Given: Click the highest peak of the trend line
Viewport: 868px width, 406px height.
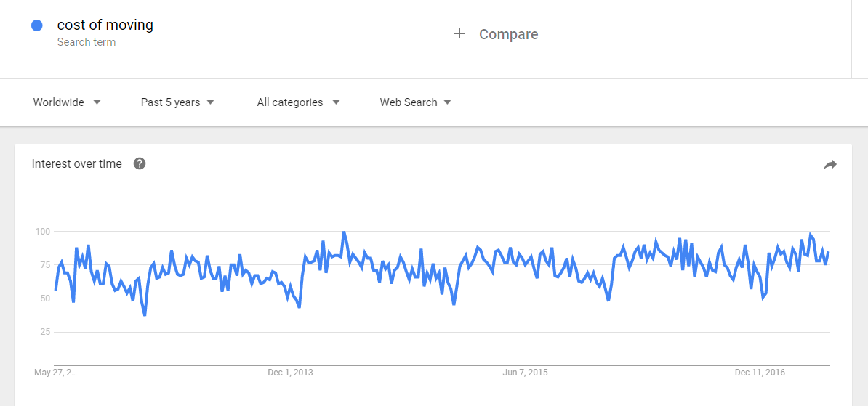Looking at the screenshot, I should click(x=344, y=233).
